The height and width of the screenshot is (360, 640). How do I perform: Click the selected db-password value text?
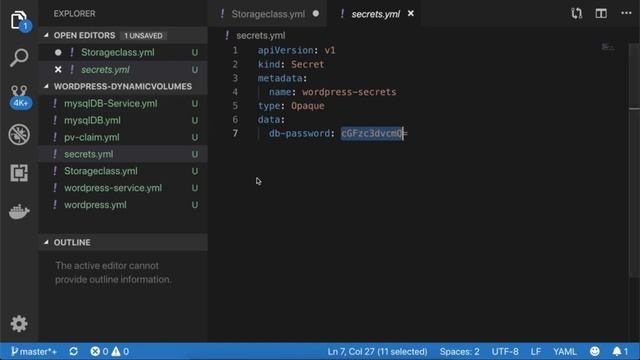click(371, 133)
